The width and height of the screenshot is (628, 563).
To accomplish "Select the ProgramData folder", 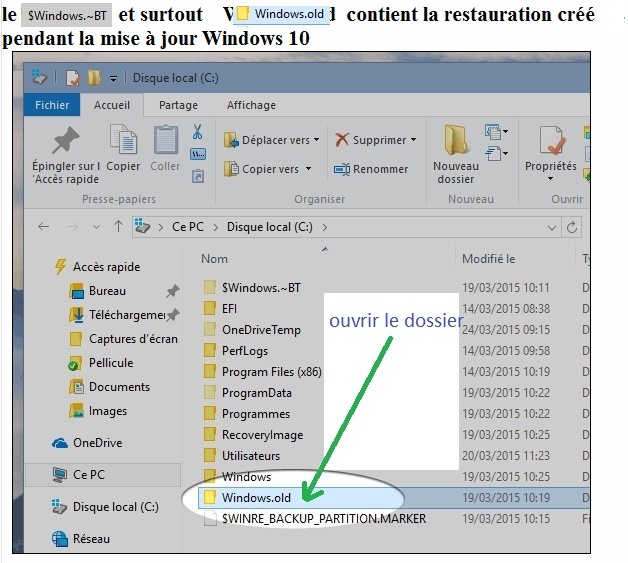I will tap(248, 392).
